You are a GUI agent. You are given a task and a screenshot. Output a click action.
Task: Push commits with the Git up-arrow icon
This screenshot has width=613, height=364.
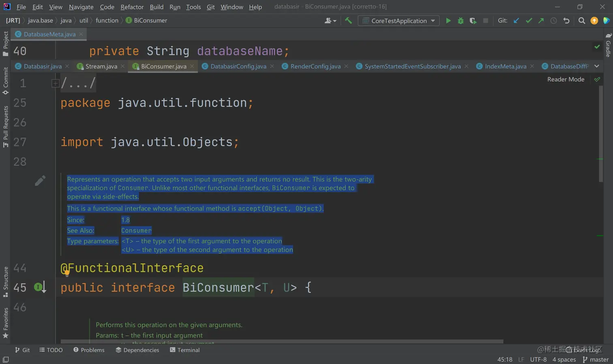pos(541,21)
